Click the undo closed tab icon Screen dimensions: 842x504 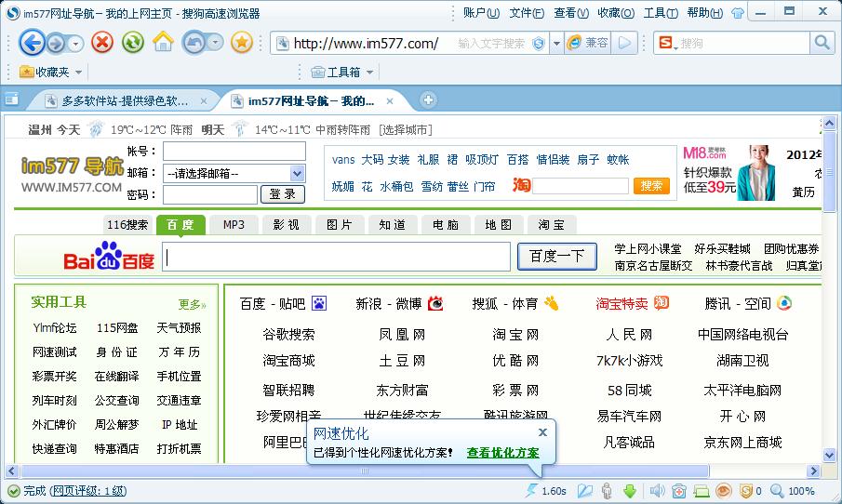coord(194,43)
